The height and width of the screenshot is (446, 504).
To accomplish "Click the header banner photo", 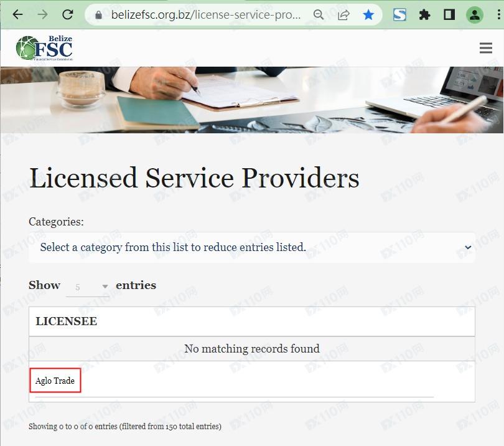I will point(251,100).
